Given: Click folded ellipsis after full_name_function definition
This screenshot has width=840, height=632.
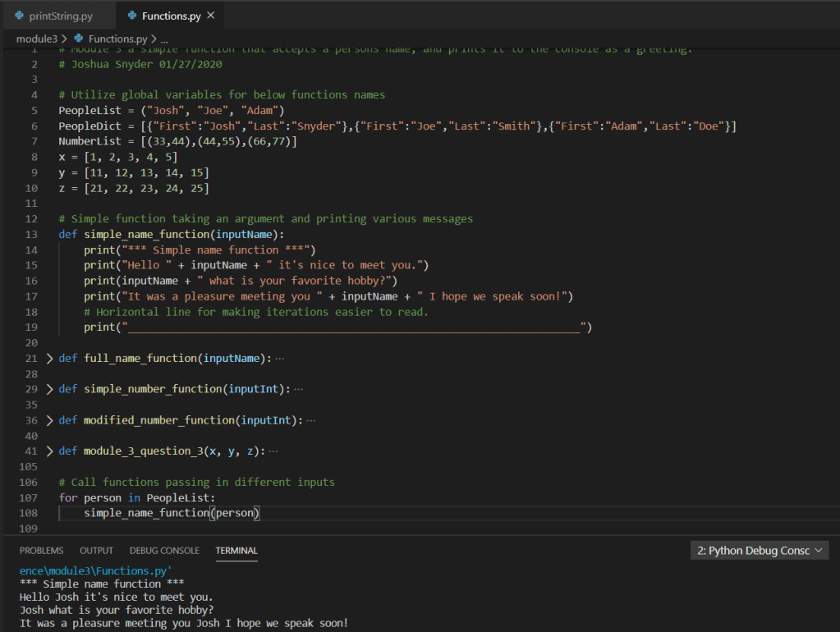Looking at the screenshot, I should point(280,359).
